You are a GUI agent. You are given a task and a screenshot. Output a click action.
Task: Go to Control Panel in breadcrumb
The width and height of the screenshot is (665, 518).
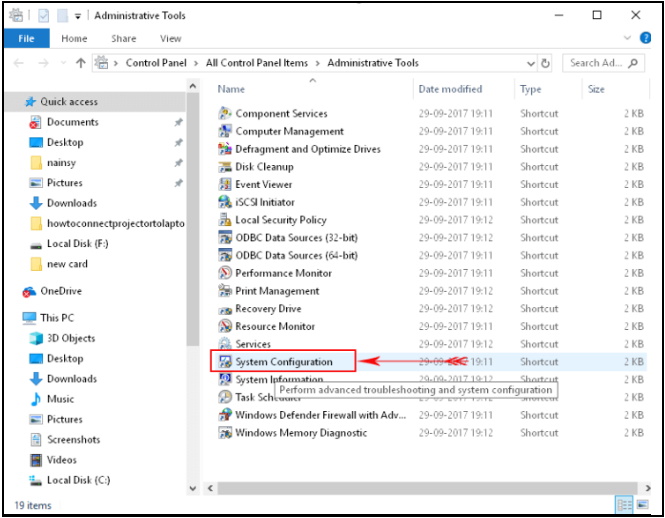[x=156, y=63]
